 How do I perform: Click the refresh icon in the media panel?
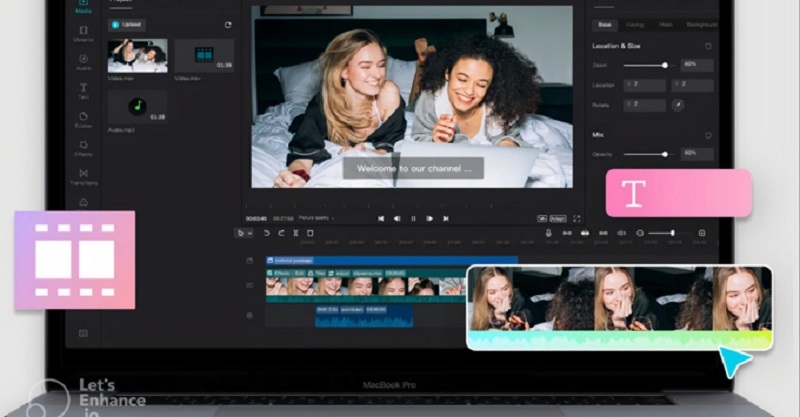[227, 24]
